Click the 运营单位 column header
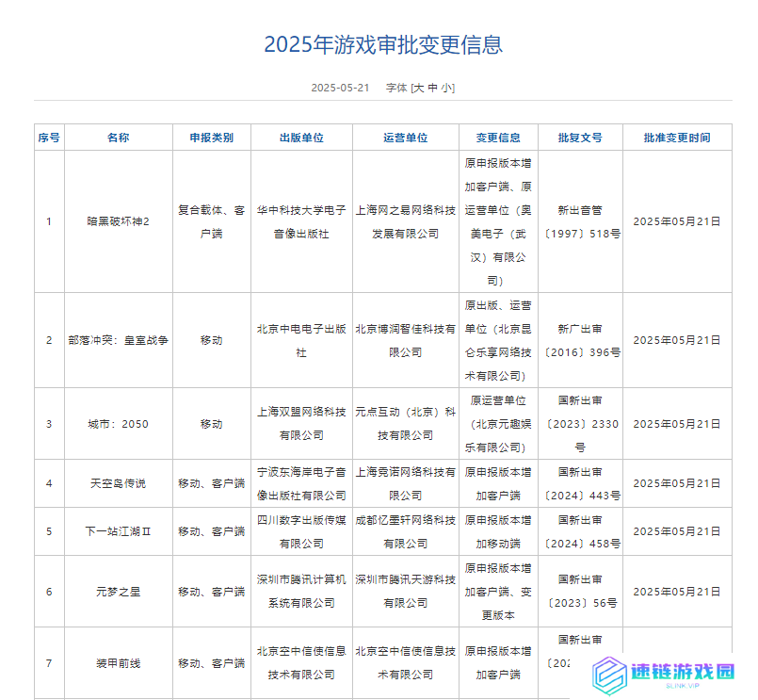This screenshot has width=758, height=700. [406, 138]
